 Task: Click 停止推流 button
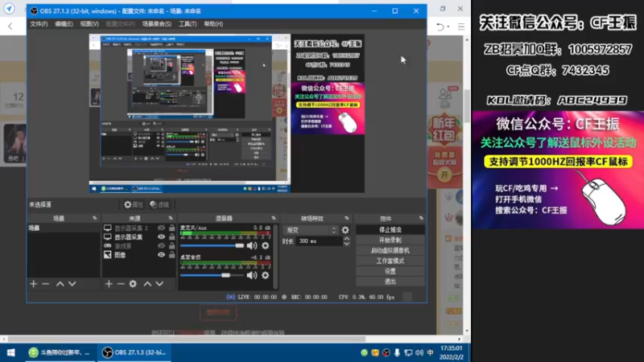point(390,230)
